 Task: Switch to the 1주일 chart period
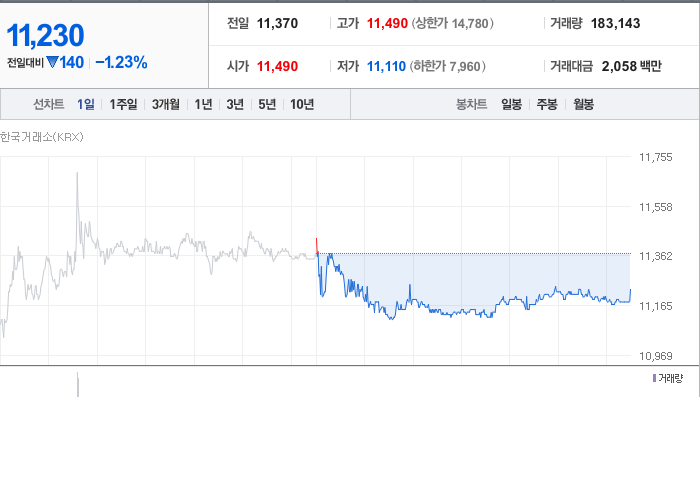coord(123,104)
